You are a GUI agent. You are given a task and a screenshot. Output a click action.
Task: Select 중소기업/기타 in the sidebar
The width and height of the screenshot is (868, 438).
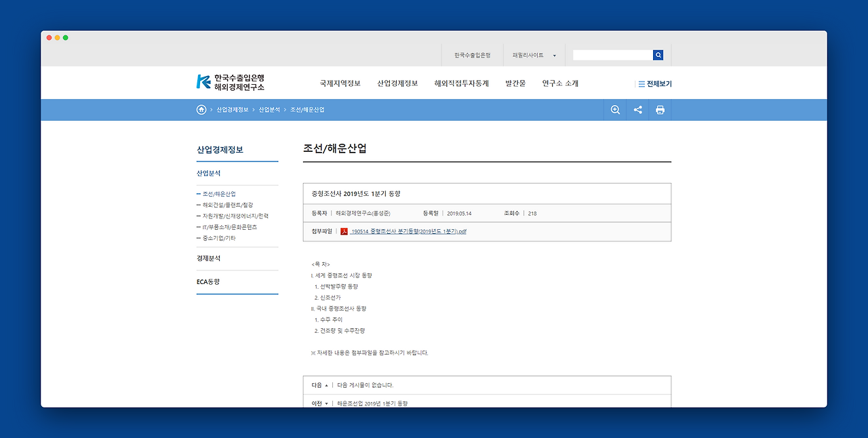point(219,238)
